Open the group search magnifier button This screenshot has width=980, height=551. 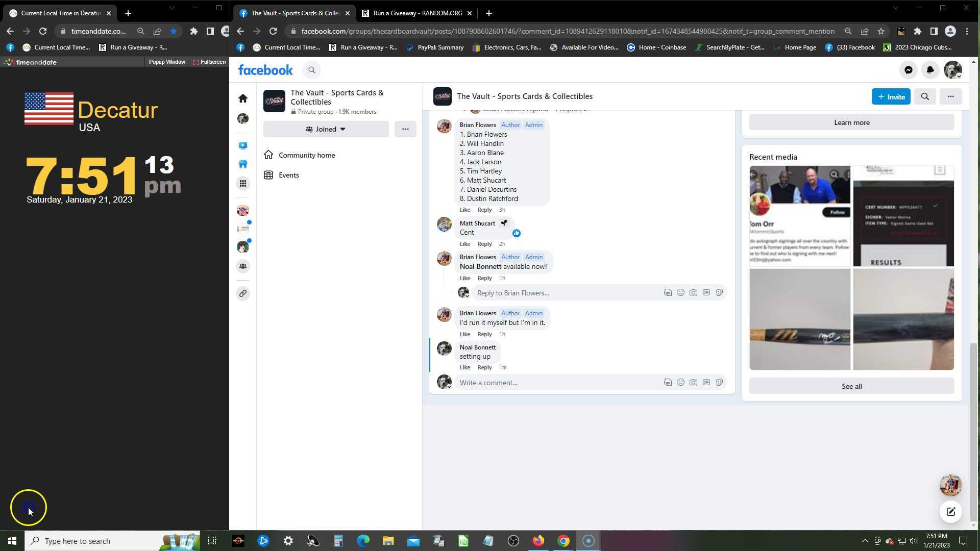pos(925,96)
